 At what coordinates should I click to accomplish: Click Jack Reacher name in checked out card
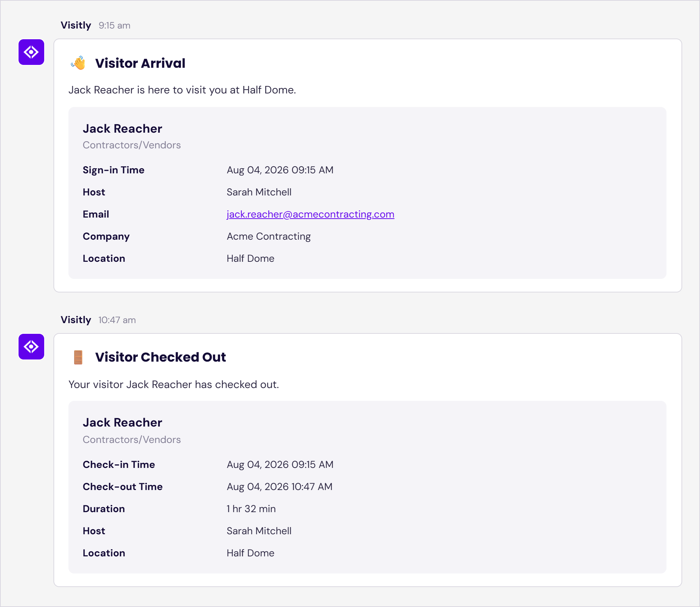tap(122, 423)
